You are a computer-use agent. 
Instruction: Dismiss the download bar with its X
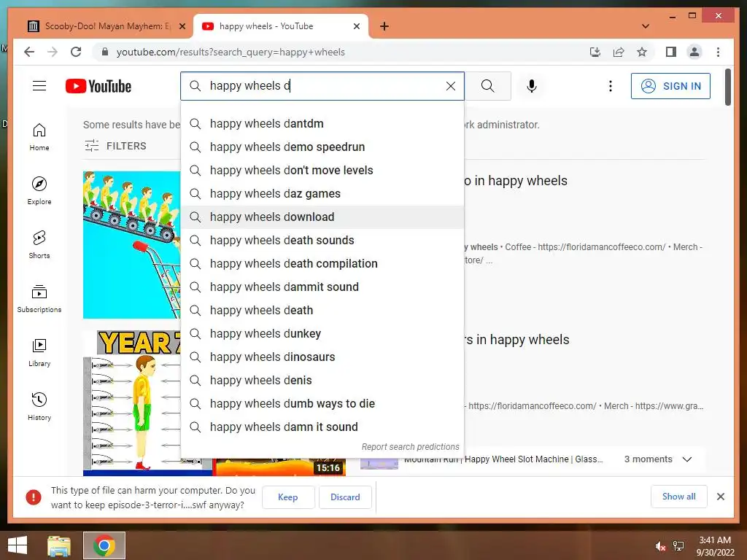pos(721,497)
